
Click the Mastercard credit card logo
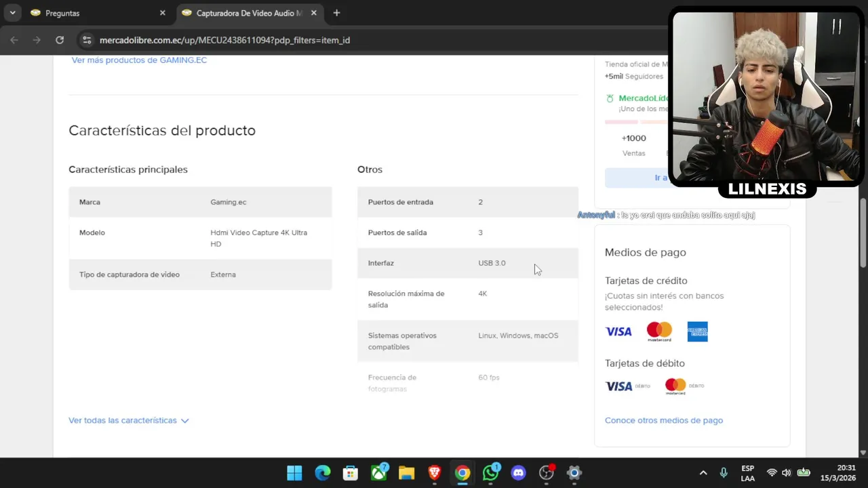pos(659,331)
